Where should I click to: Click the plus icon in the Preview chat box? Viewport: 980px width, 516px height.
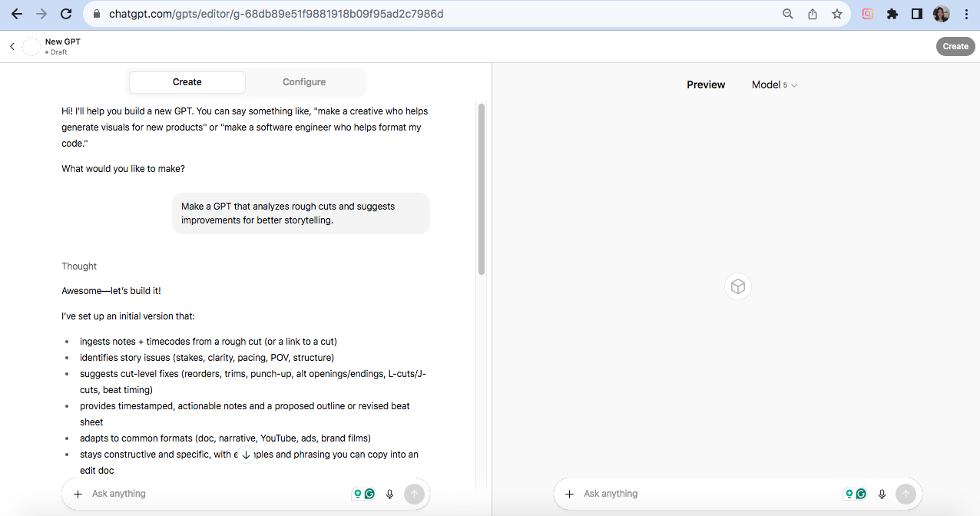coord(569,494)
